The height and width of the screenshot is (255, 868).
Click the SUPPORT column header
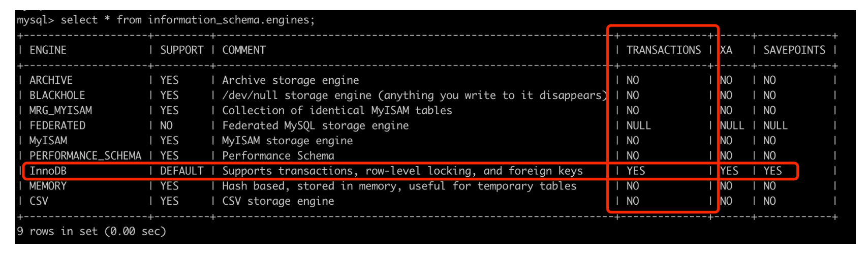pyautogui.click(x=181, y=50)
